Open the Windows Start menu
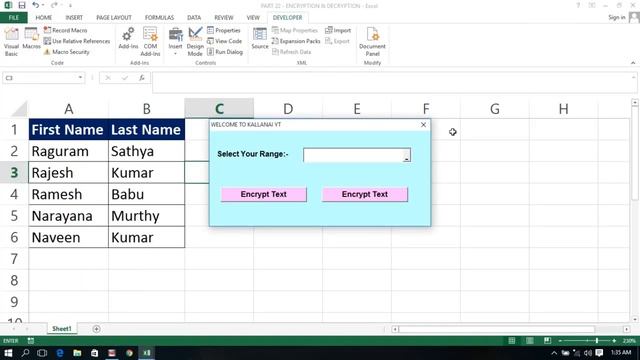 click(x=8, y=353)
